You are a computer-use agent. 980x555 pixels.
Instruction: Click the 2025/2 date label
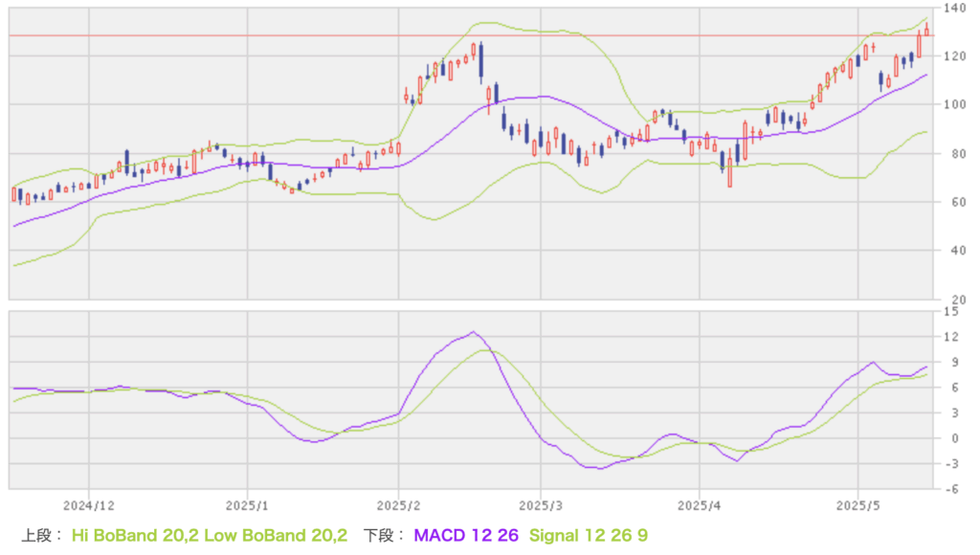coord(398,505)
